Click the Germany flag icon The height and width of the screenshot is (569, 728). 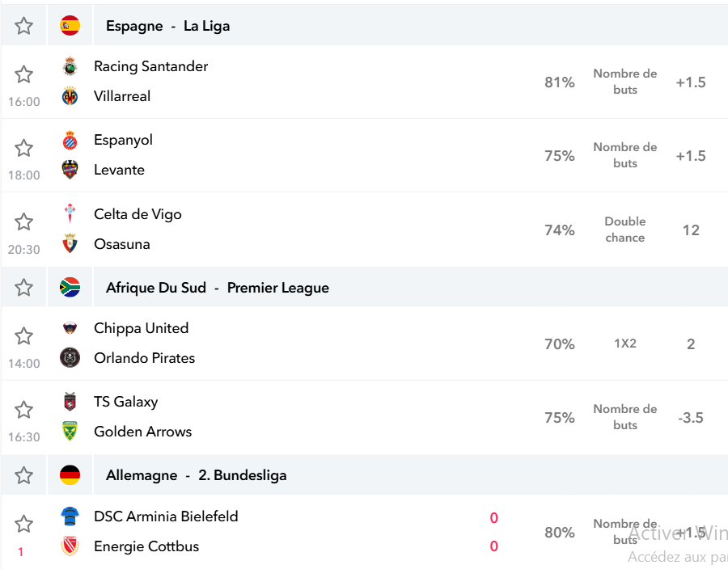[x=70, y=475]
